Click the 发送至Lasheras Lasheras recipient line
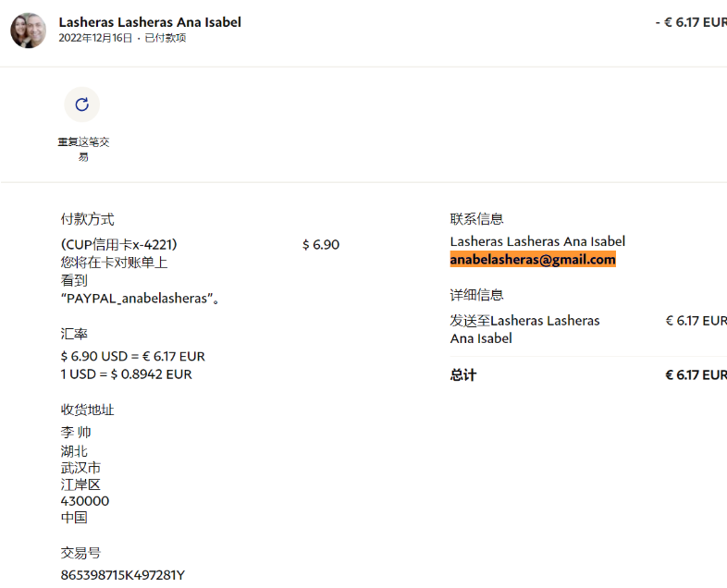 [524, 321]
